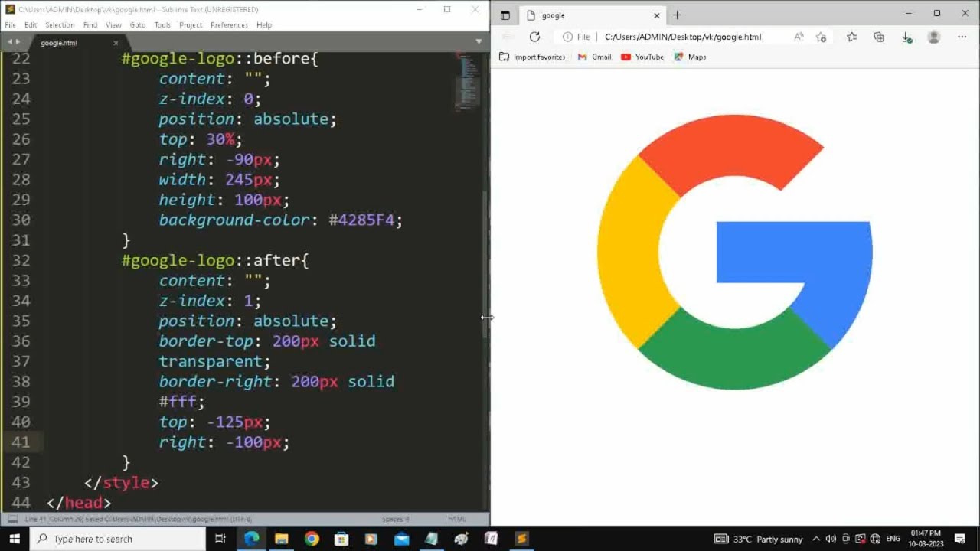Viewport: 980px width, 551px height.
Task: Click line number 41 in gutter
Action: point(21,442)
